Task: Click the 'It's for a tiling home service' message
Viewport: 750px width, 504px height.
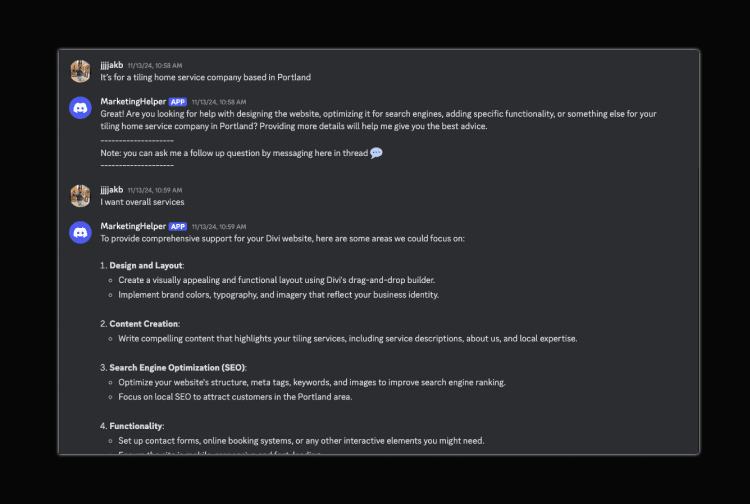Action: pyautogui.click(x=205, y=77)
